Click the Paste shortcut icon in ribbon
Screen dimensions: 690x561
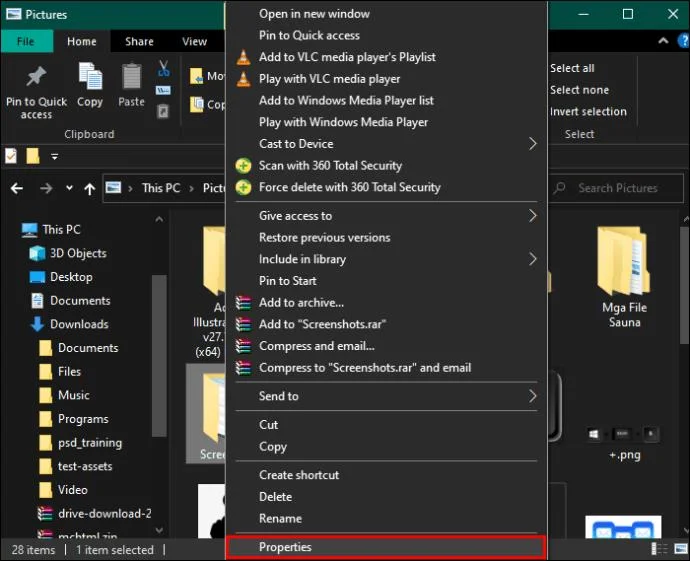click(x=163, y=111)
